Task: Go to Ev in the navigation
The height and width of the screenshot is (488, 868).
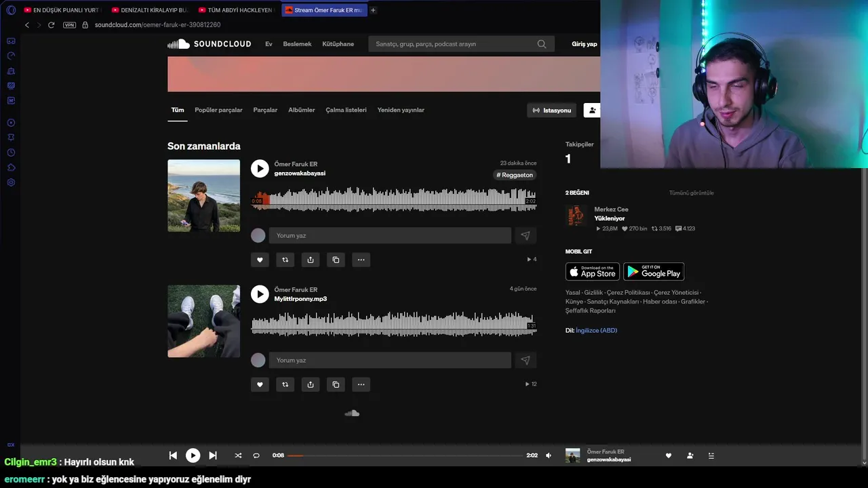Action: tap(269, 44)
